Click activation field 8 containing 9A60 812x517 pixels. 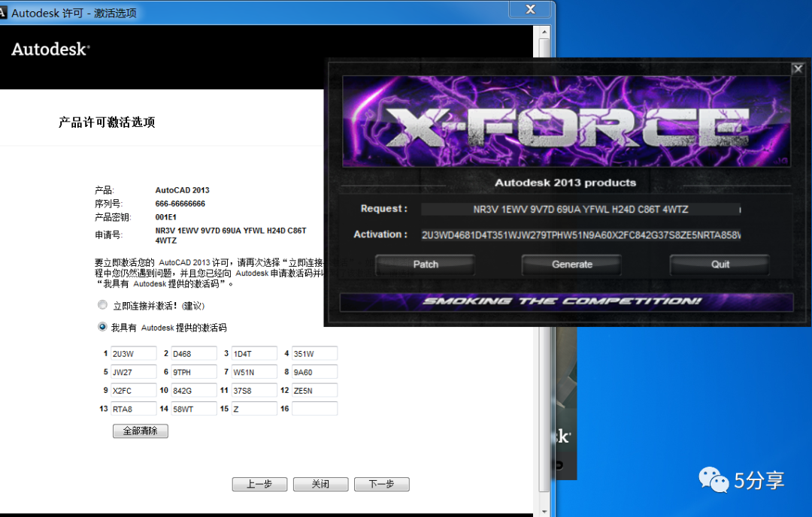tap(314, 371)
